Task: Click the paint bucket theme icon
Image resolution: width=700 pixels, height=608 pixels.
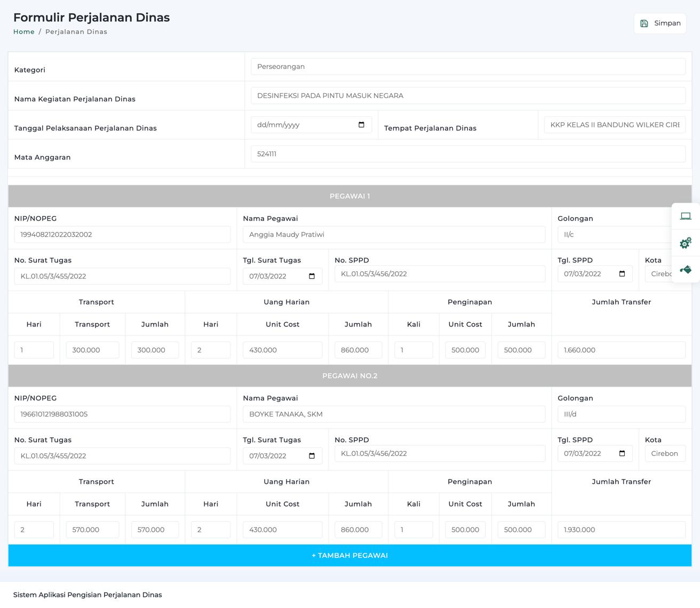Action: click(686, 270)
